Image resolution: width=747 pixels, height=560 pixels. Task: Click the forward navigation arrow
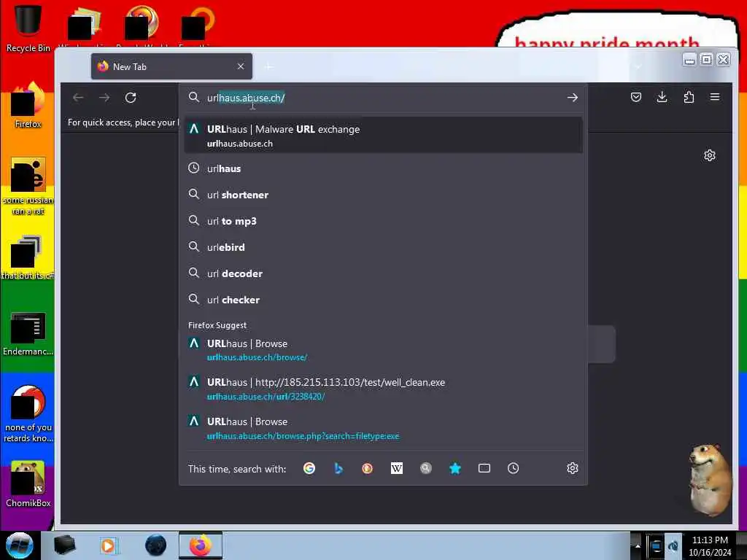coord(104,98)
